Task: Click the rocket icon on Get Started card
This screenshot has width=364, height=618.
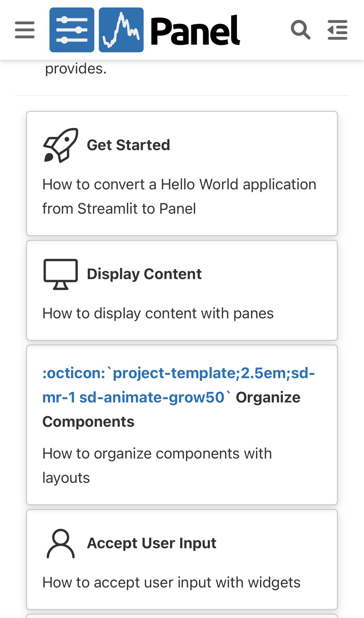Action: click(61, 145)
